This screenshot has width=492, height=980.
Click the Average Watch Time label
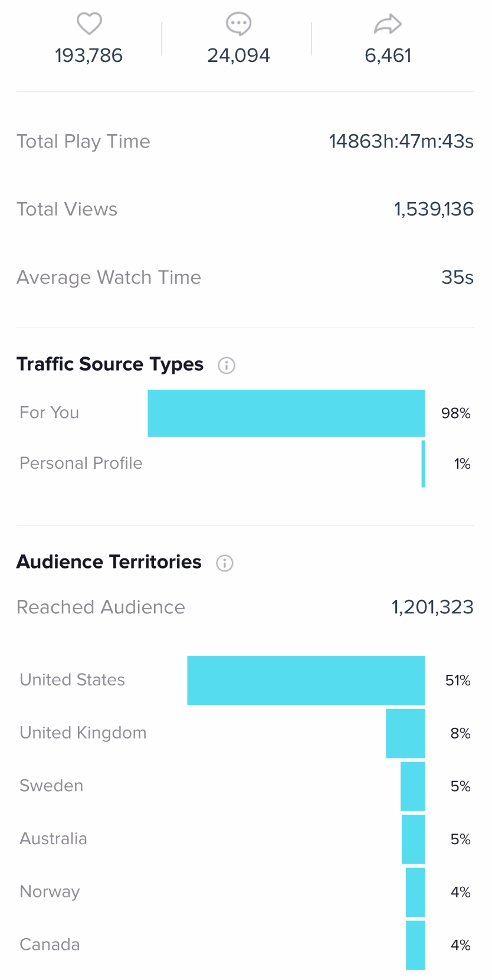[x=109, y=277]
